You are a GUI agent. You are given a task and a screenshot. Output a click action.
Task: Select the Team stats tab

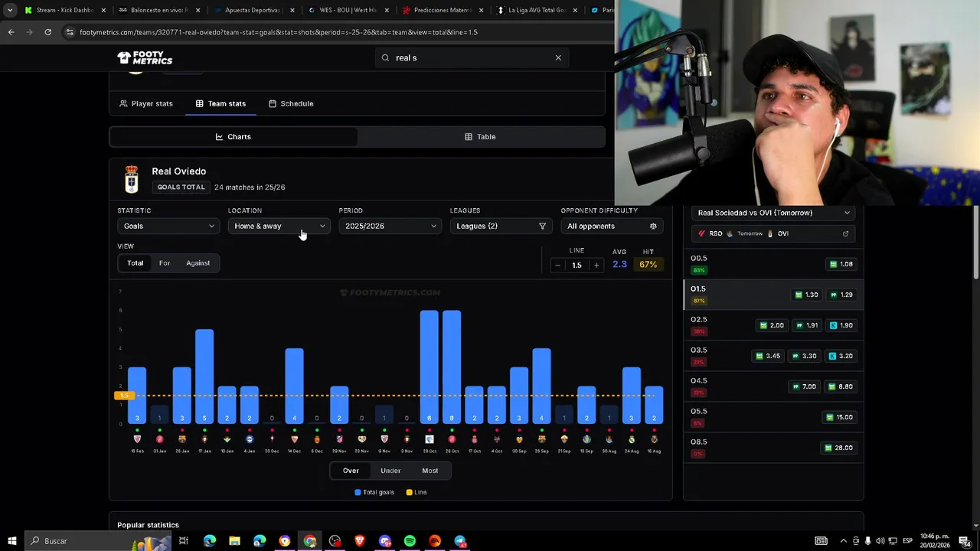tap(220, 103)
